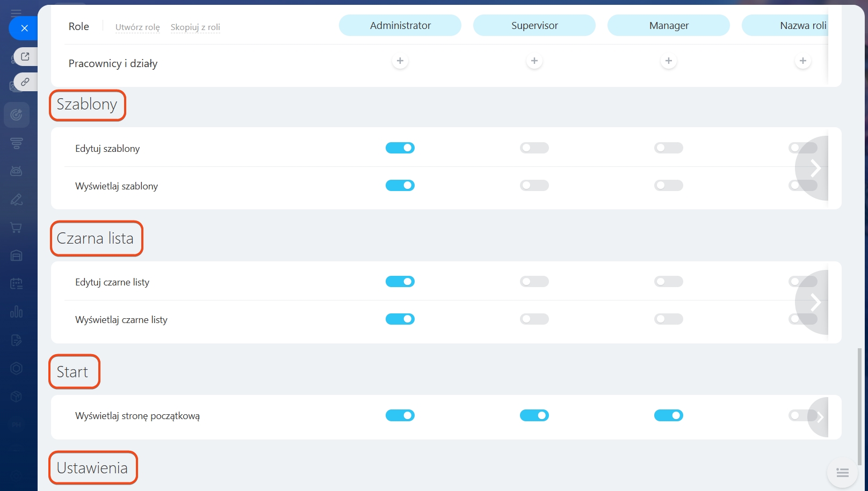Open the hexagon icon in sidebar
Image resolution: width=868 pixels, height=491 pixels.
17,368
